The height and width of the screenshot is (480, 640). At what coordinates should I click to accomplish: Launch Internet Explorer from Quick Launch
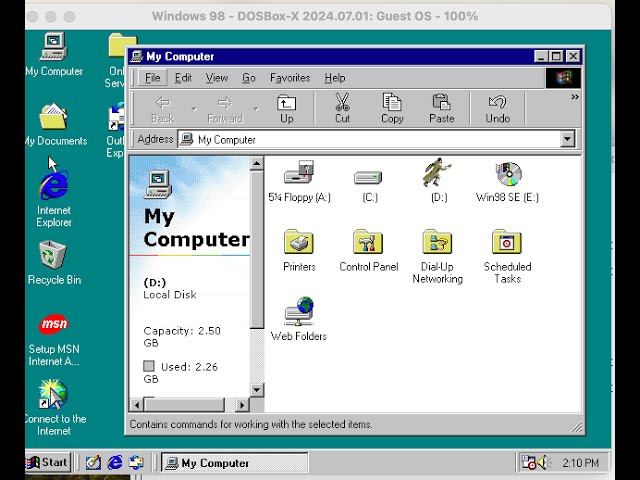point(115,462)
